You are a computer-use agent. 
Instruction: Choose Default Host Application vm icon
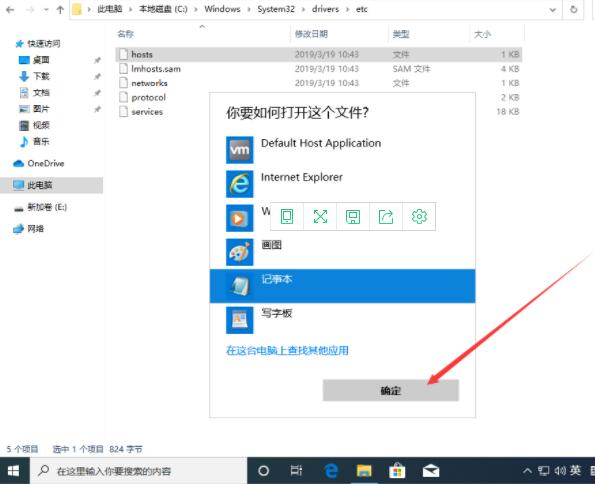(x=239, y=150)
